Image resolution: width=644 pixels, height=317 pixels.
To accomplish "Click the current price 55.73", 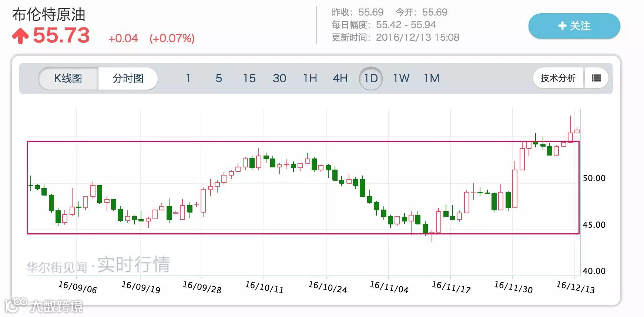I will (61, 36).
